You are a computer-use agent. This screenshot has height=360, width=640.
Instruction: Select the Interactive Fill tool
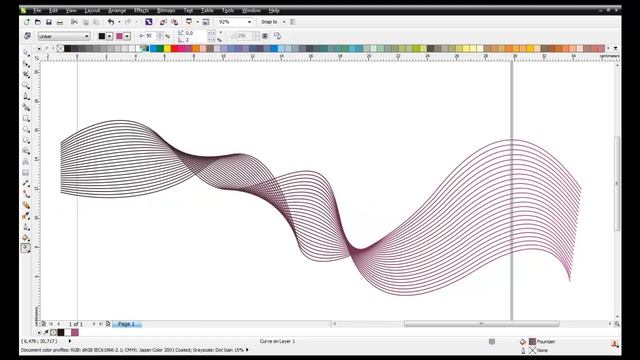click(x=26, y=248)
